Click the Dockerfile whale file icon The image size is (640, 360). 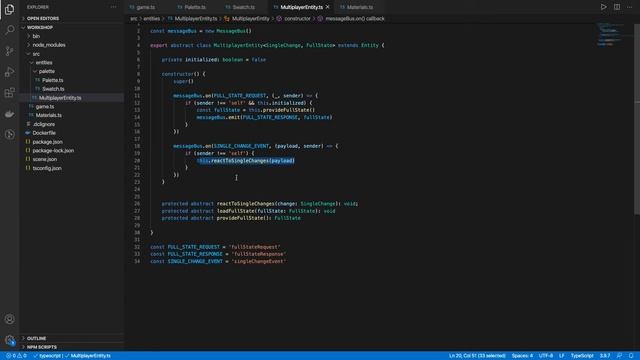click(28, 133)
